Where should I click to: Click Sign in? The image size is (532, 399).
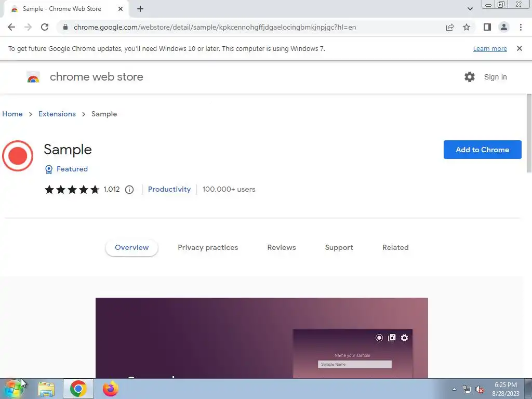[495, 77]
